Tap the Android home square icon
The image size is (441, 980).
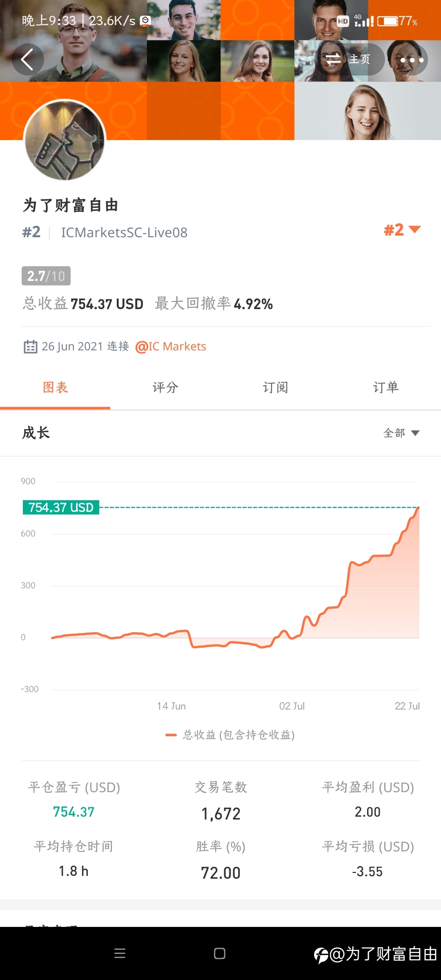[220, 953]
